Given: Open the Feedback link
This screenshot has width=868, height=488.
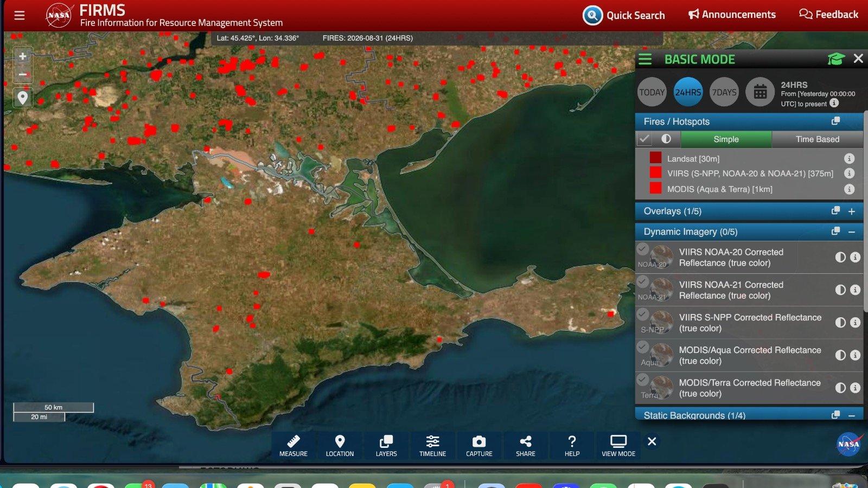Looking at the screenshot, I should pyautogui.click(x=828, y=15).
